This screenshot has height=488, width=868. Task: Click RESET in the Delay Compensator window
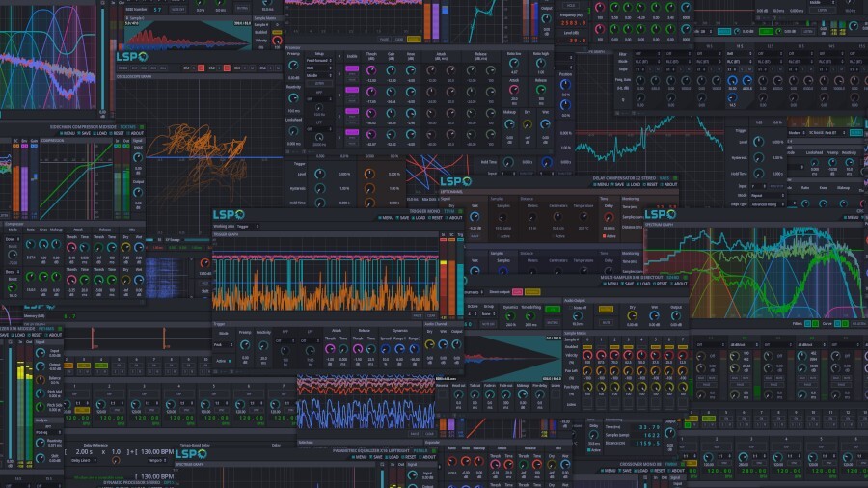click(650, 185)
